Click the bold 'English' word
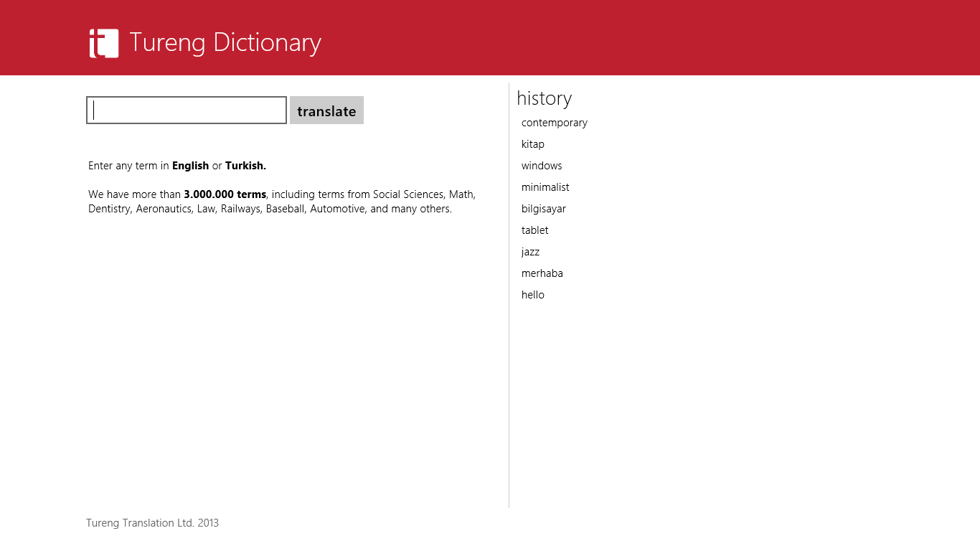The height and width of the screenshot is (551, 980). click(x=190, y=166)
